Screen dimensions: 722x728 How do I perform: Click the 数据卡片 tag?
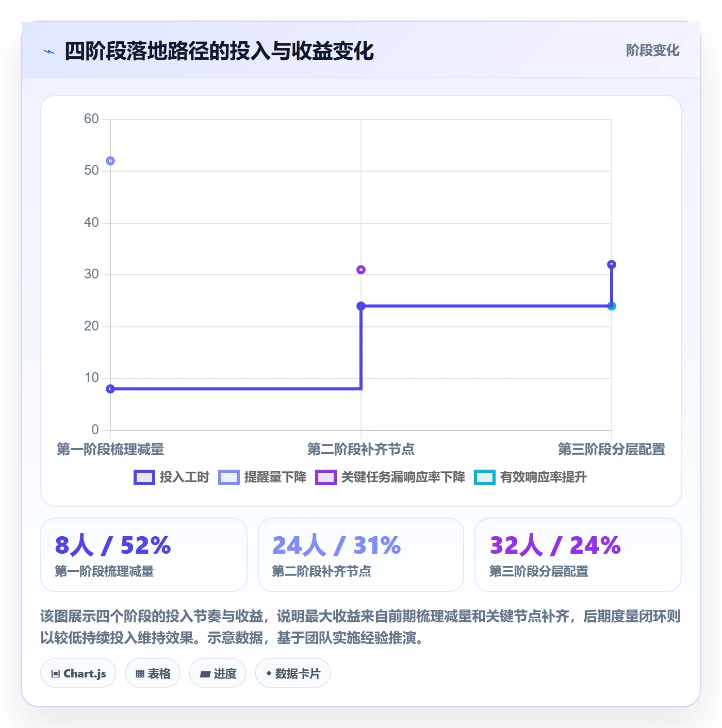point(293,673)
